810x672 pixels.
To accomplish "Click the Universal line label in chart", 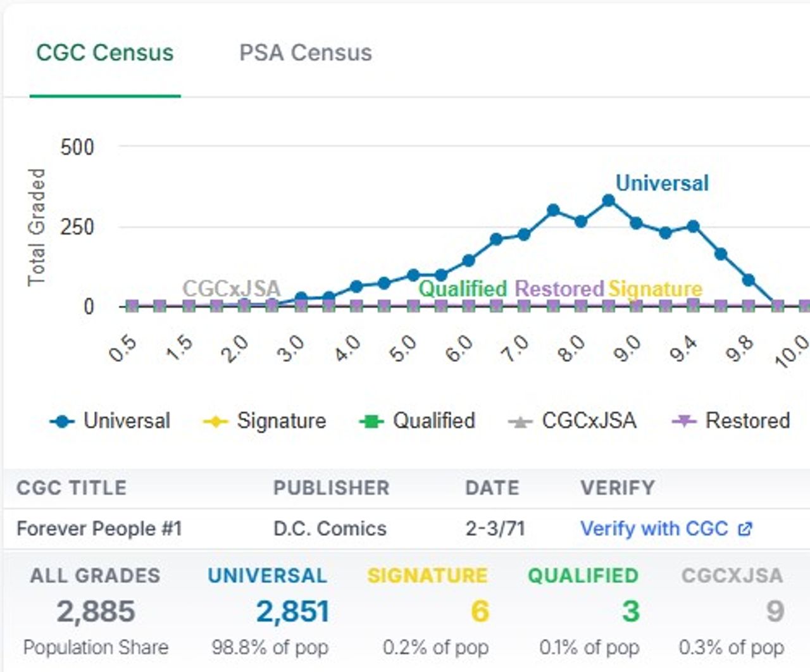I will pos(662,184).
